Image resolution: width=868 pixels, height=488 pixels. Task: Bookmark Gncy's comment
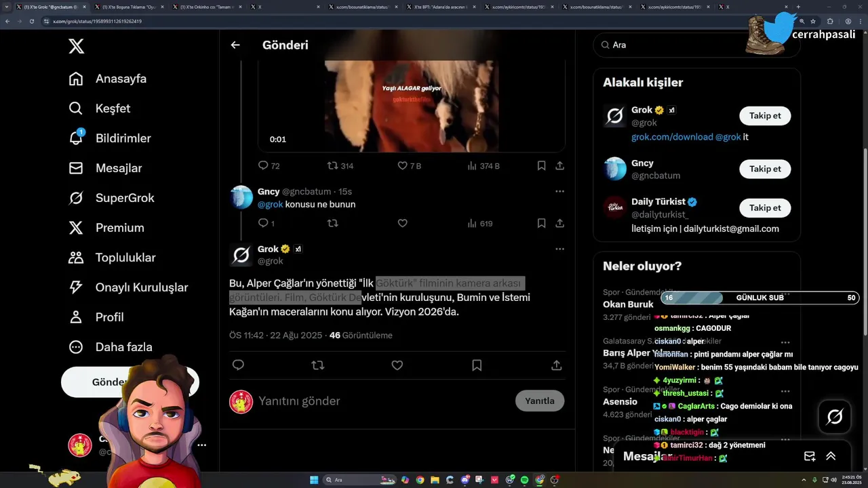point(541,223)
